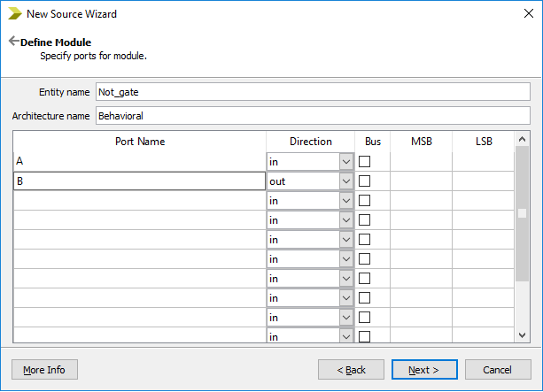Enable Bus checkbox for port A
This screenshot has width=543, height=392.
tap(364, 162)
